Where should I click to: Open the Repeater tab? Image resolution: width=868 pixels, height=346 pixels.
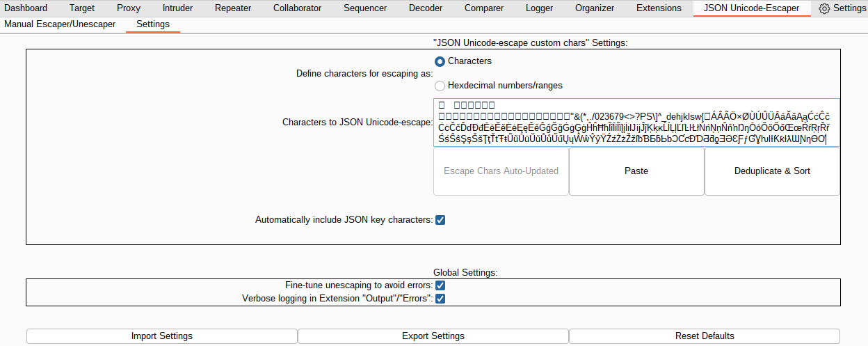click(x=233, y=8)
